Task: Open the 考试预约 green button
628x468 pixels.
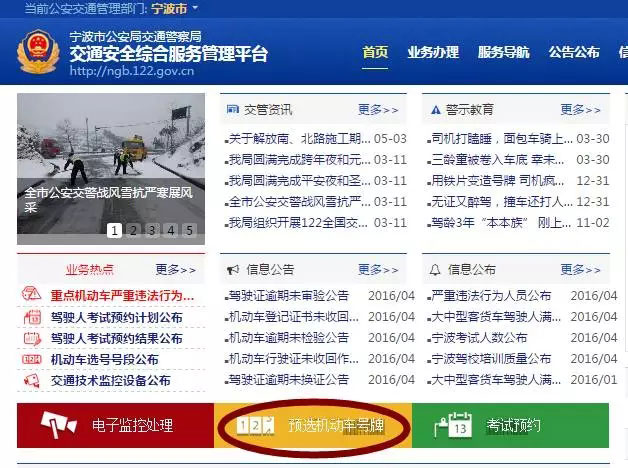Action: click(510, 425)
